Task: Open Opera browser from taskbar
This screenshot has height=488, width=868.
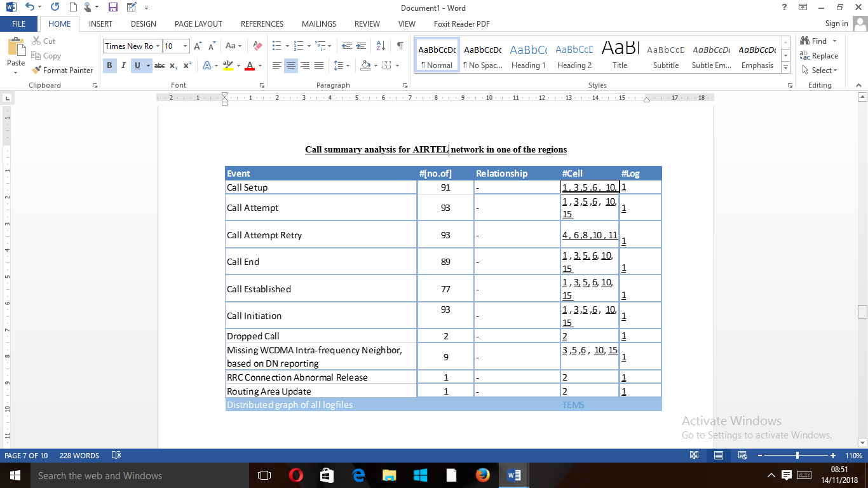Action: coord(295,475)
